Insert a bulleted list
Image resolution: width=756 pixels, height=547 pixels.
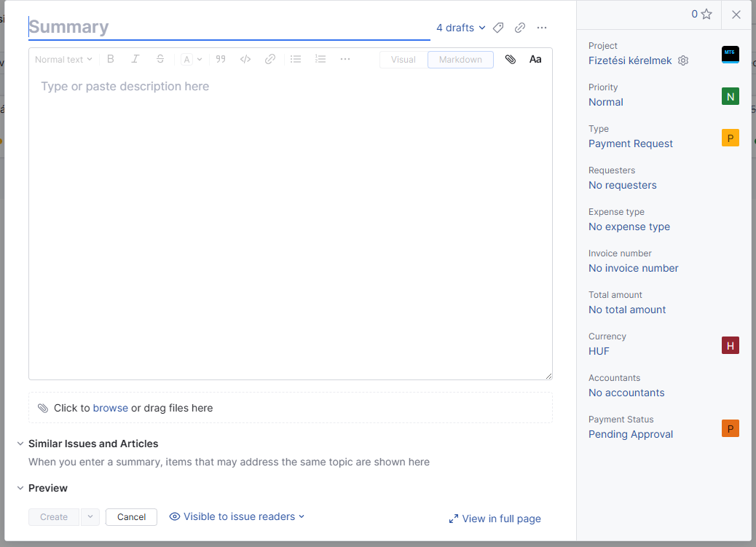[296, 60]
